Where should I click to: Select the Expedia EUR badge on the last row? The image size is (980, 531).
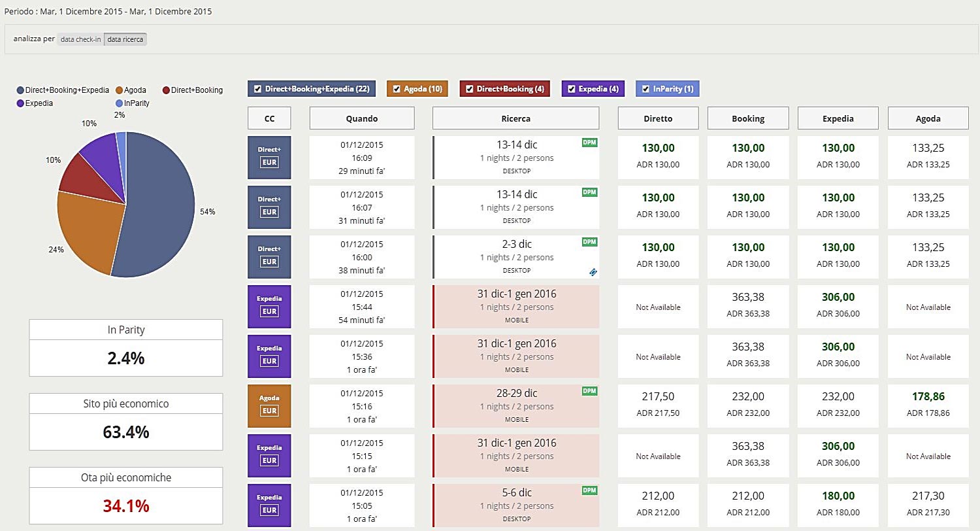(x=269, y=505)
